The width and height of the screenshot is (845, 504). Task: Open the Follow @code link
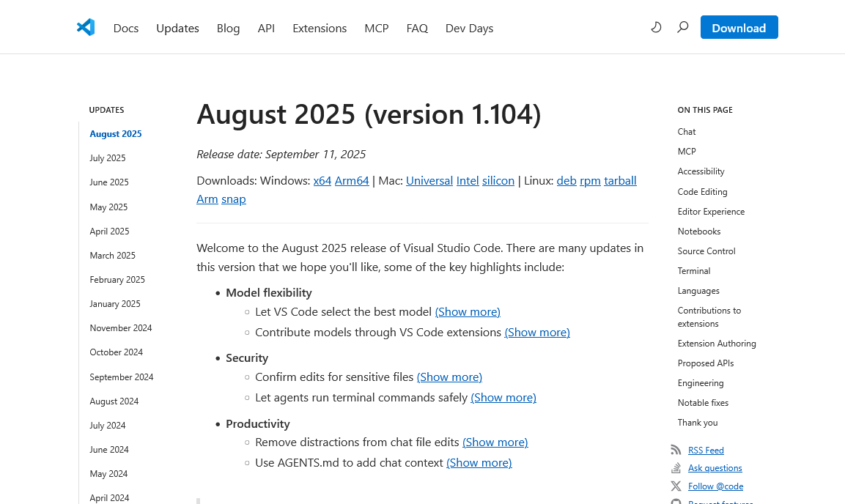pos(715,486)
